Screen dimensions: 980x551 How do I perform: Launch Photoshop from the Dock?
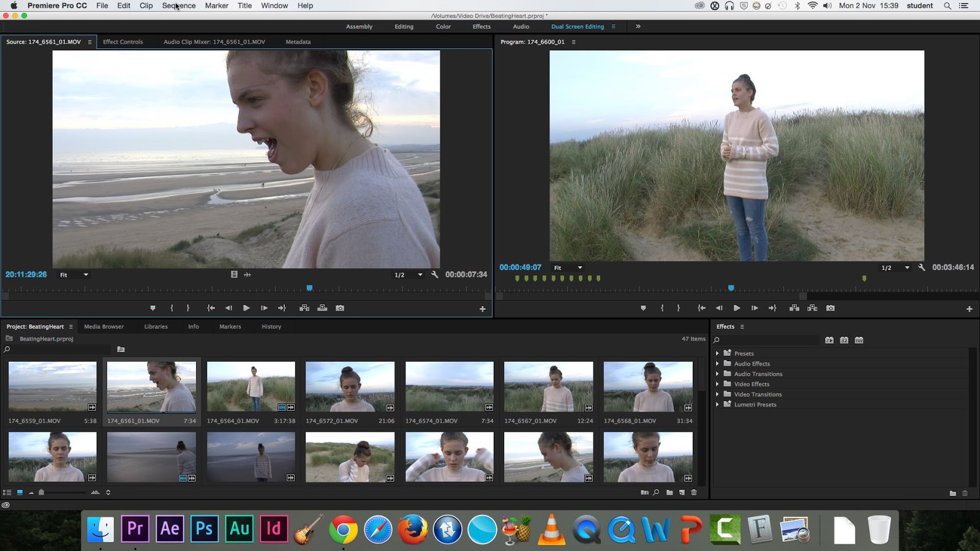[x=205, y=528]
